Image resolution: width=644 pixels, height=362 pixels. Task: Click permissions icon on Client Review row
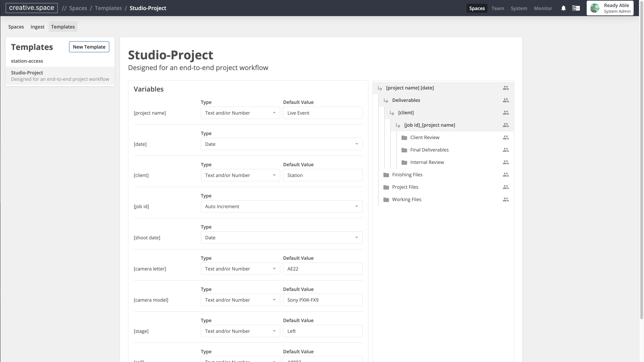(x=506, y=137)
